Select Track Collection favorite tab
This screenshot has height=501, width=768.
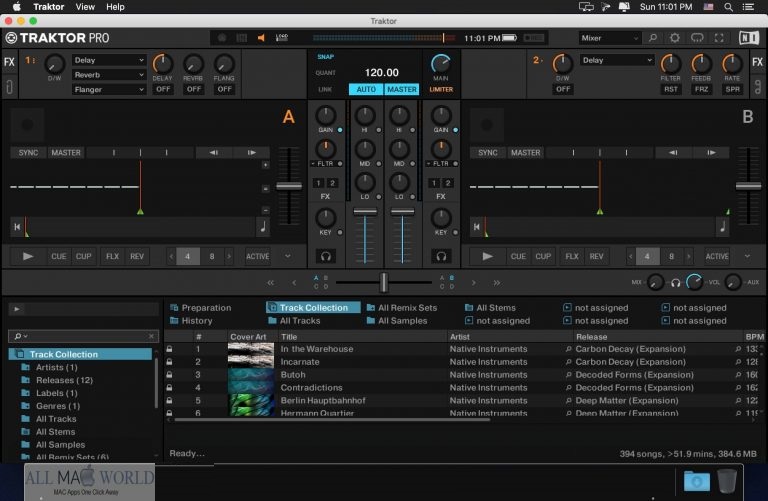coord(313,308)
